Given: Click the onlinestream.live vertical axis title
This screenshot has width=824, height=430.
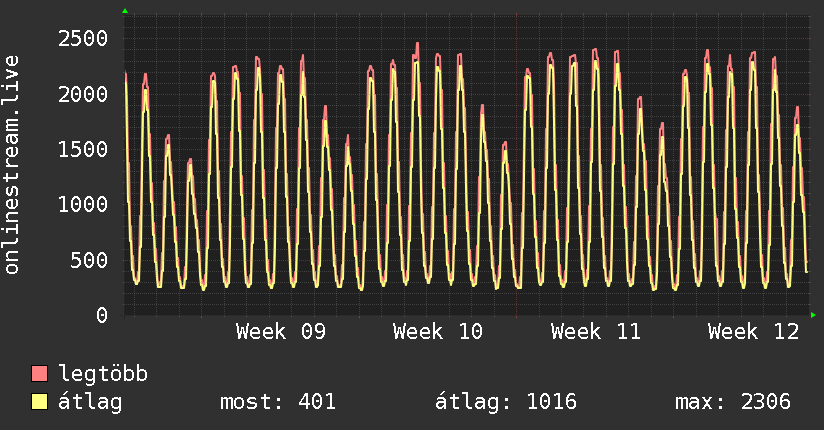Looking at the screenshot, I should tap(12, 178).
